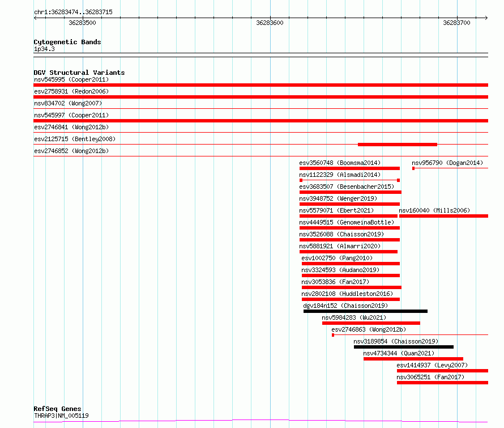Image resolution: width=504 pixels, height=428 pixels.
Task: Open the nsv4734344 (Quan2021) variant
Action: click(x=399, y=353)
